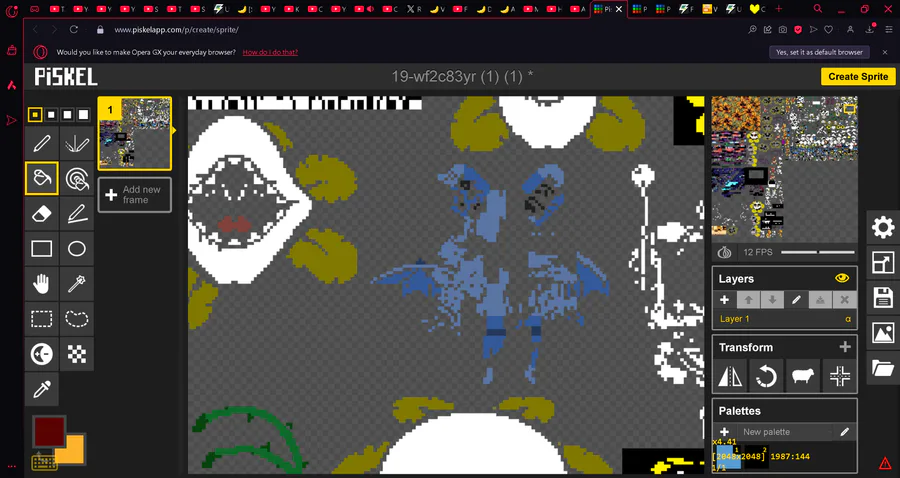Viewport: 900px width, 478px height.
Task: Open Piskel settings gear
Action: click(x=883, y=227)
